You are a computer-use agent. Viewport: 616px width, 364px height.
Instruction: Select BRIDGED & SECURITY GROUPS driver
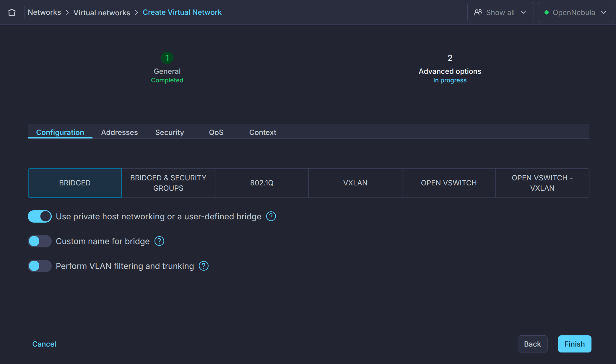pyautogui.click(x=168, y=183)
